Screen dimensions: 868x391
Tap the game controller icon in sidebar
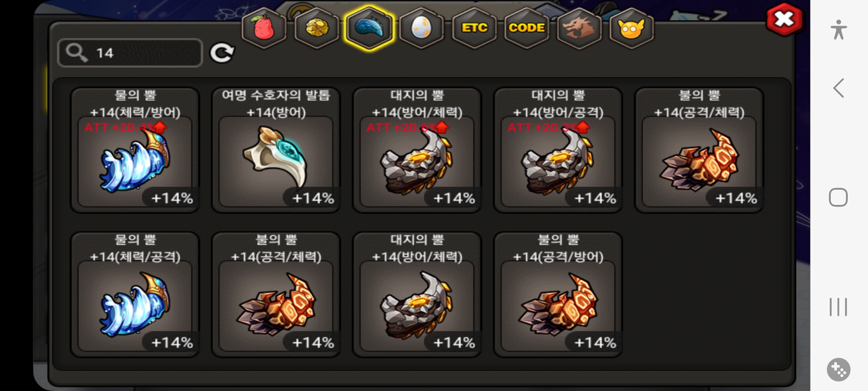(838, 370)
